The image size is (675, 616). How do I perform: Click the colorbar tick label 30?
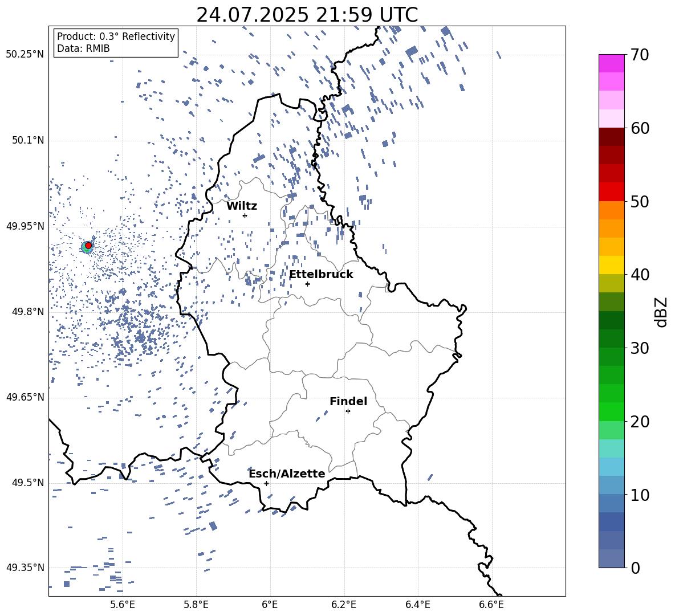(640, 348)
